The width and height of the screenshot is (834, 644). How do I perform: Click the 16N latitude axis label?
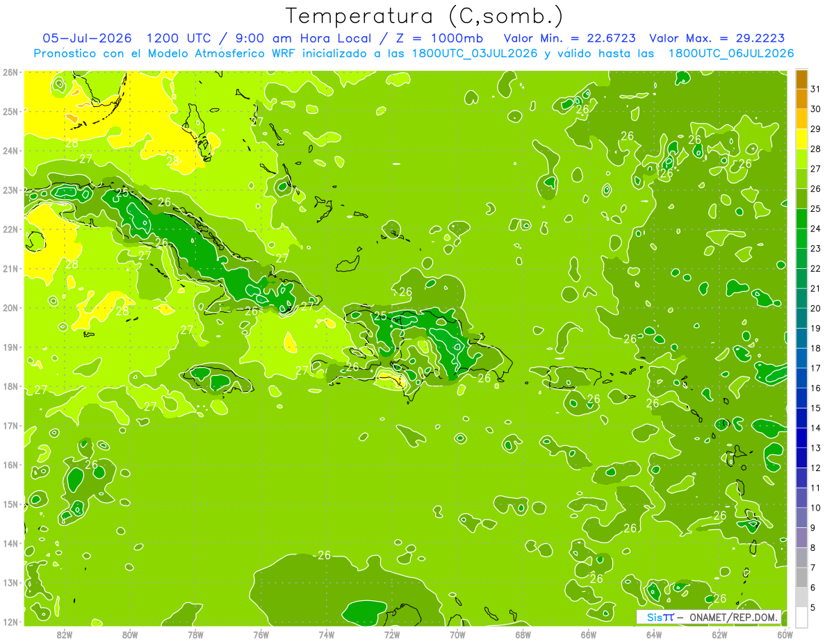pos(10,465)
